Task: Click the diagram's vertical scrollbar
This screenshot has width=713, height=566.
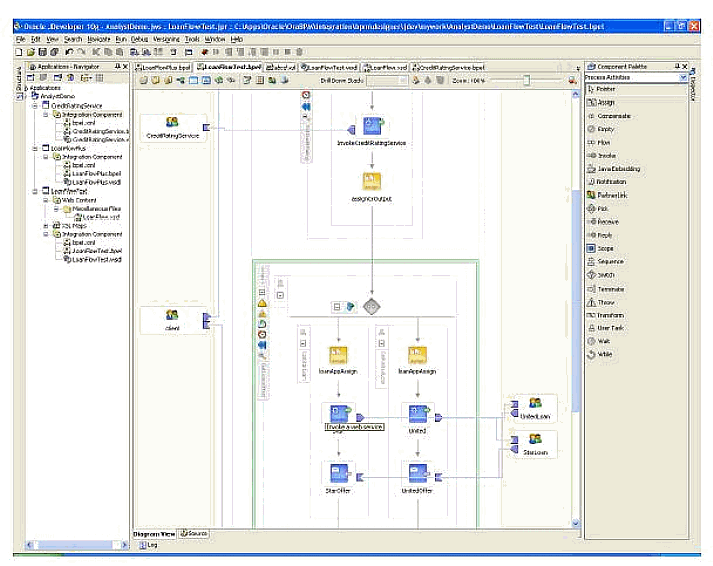Action: tap(574, 300)
